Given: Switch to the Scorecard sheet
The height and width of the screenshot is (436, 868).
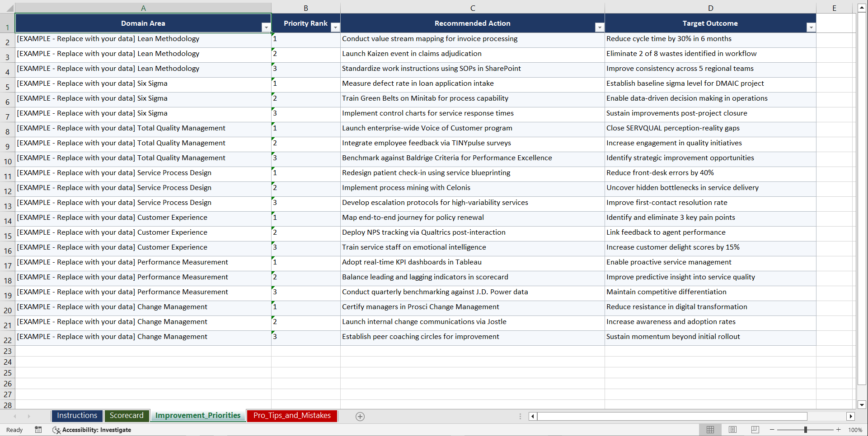Looking at the screenshot, I should [127, 416].
